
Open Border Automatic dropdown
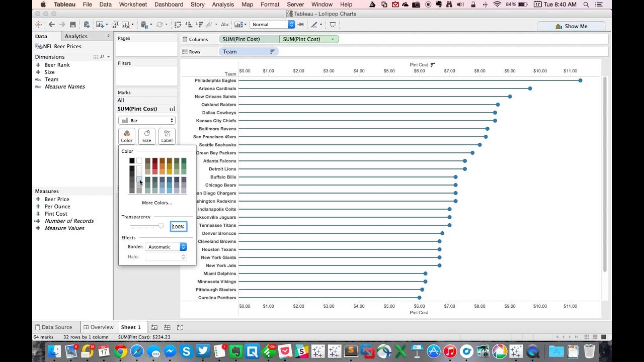166,247
